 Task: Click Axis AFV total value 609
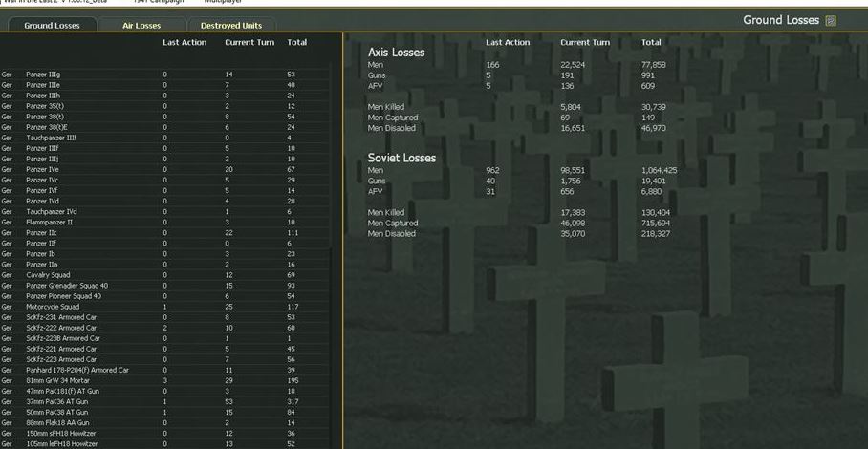click(648, 86)
